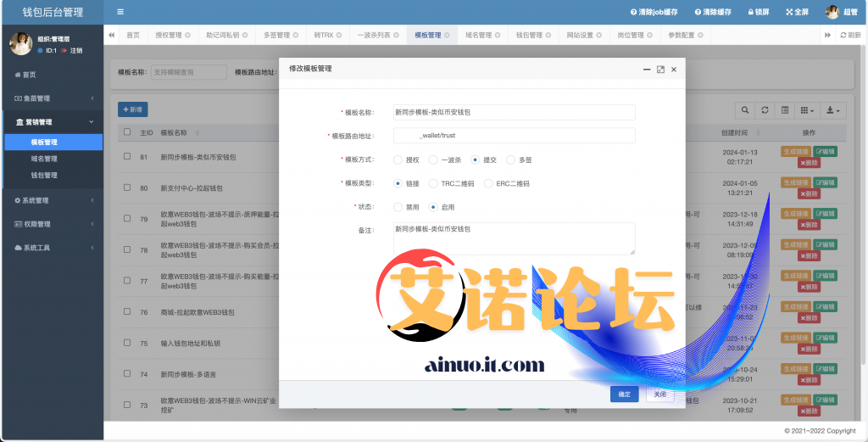Open the export download dropdown
Image resolution: width=868 pixels, height=442 pixels.
(x=833, y=110)
